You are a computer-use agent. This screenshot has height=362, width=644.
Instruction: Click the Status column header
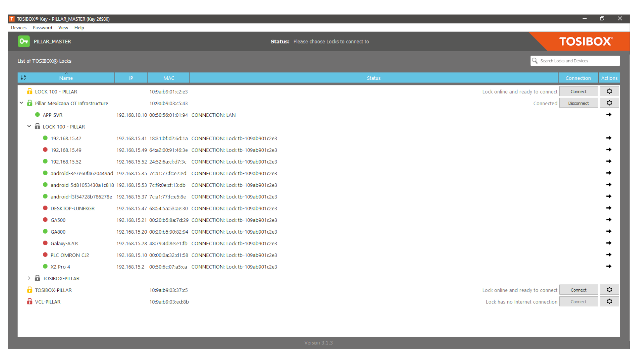[x=373, y=78]
